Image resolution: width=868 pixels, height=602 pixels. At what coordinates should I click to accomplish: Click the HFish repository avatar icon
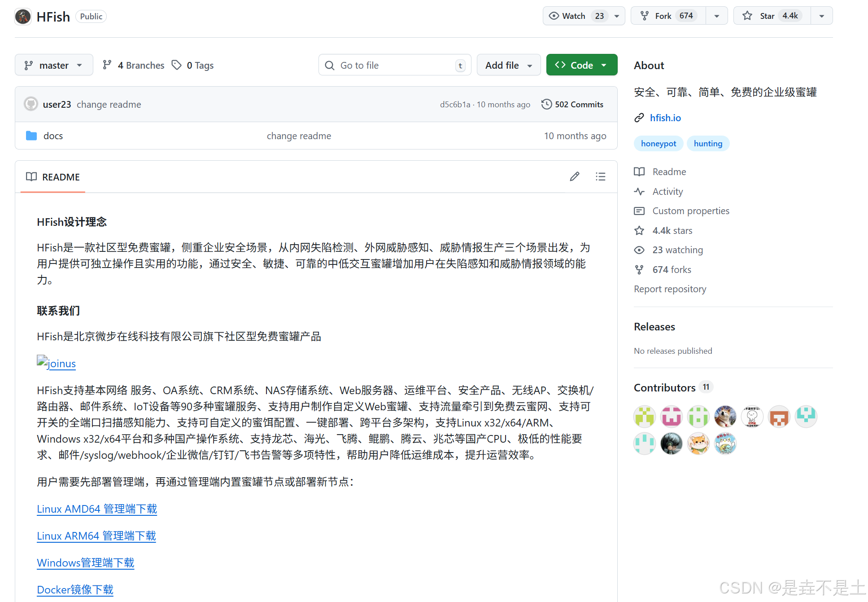[23, 17]
